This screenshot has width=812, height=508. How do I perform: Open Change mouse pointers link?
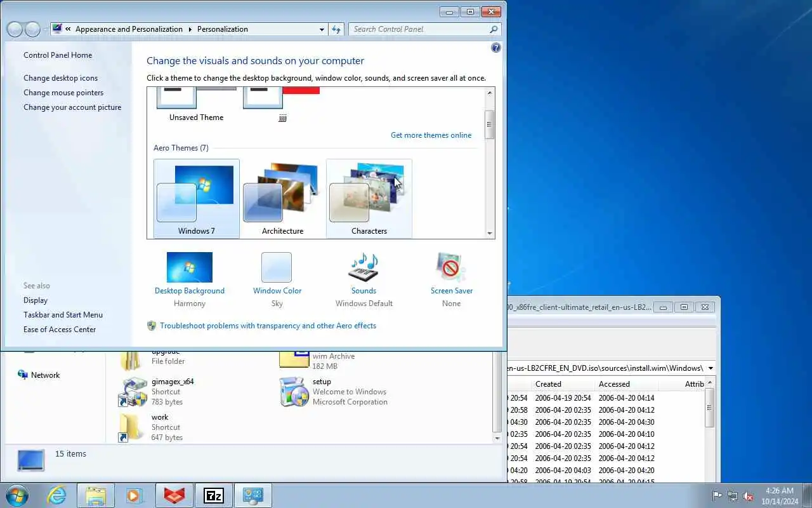63,93
